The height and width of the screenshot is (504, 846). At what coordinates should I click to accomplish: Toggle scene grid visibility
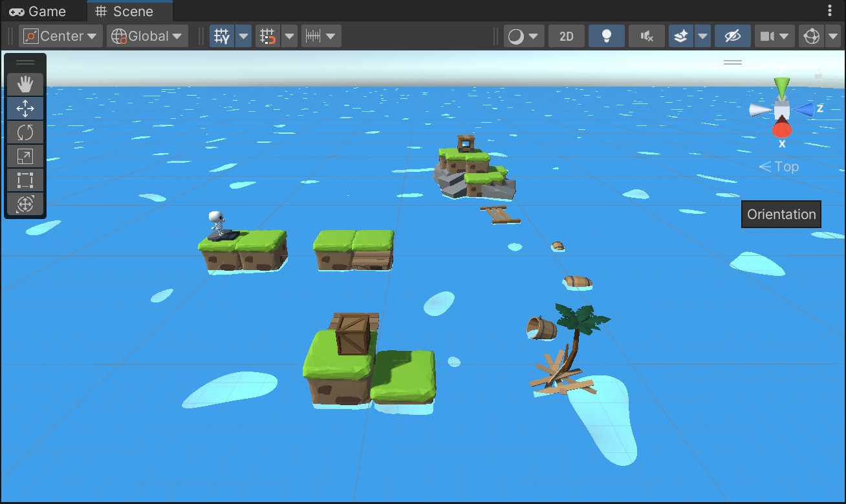222,36
